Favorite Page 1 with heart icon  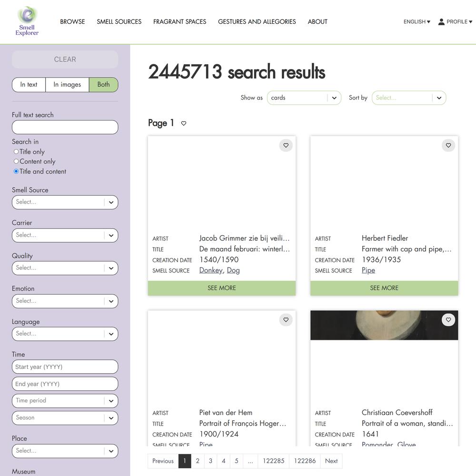(x=184, y=123)
